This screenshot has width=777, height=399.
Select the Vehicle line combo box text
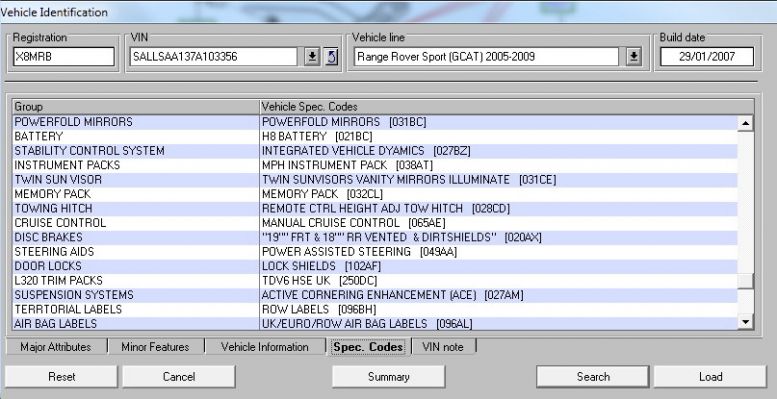coord(487,57)
